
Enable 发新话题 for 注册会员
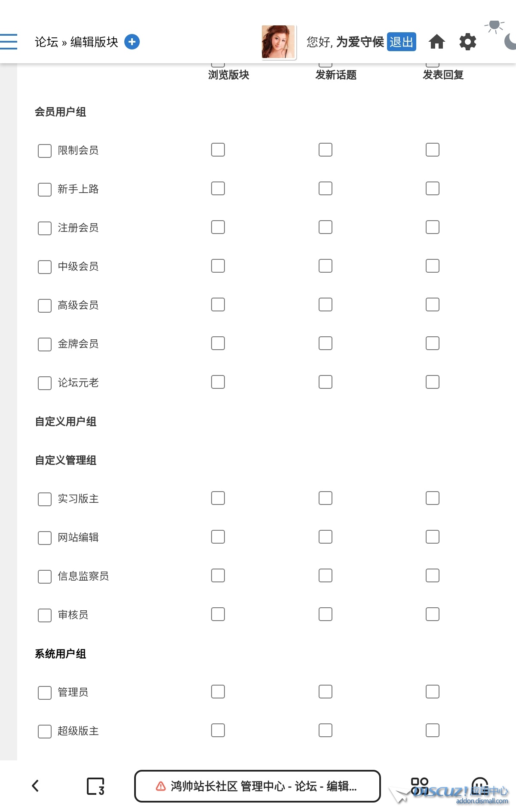pos(326,227)
